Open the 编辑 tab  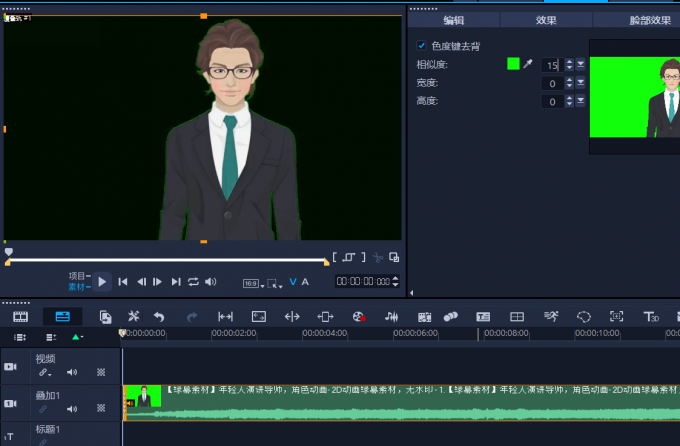pyautogui.click(x=454, y=20)
